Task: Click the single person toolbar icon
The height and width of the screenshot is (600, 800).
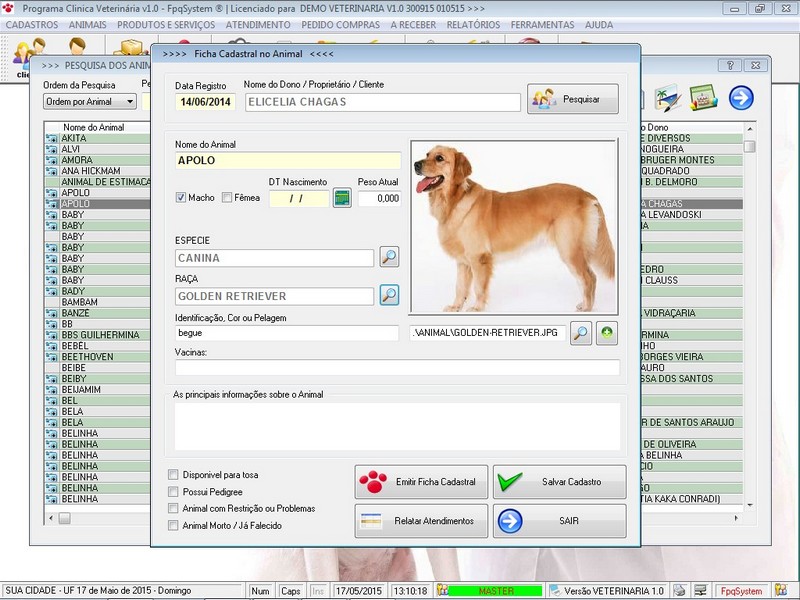Action: 77,47
